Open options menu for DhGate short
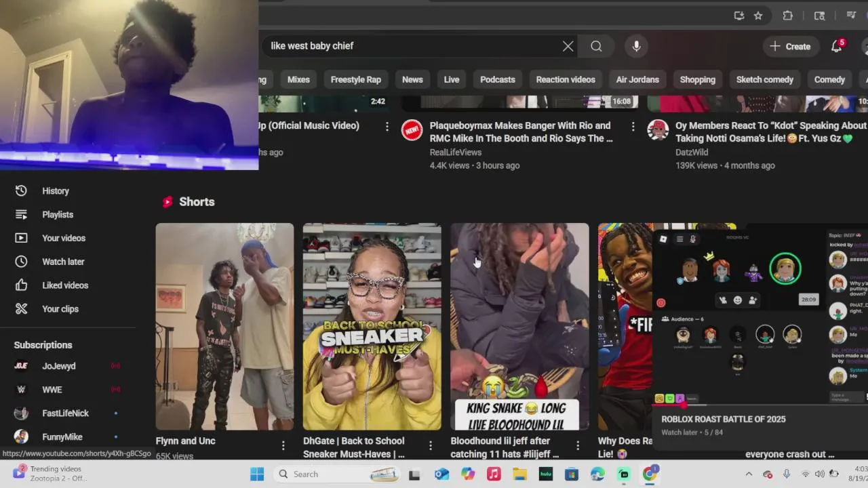Screen dimensions: 868x488 [x=431, y=445]
